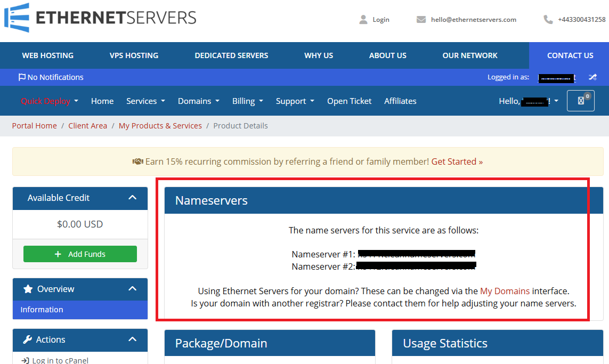The width and height of the screenshot is (609, 364).
Task: Open the Why Us page
Action: [x=319, y=55]
